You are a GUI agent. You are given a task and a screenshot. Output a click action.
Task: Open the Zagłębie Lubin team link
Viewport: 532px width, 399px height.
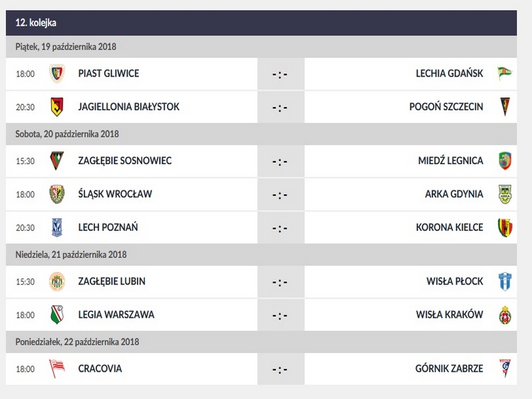click(x=112, y=281)
